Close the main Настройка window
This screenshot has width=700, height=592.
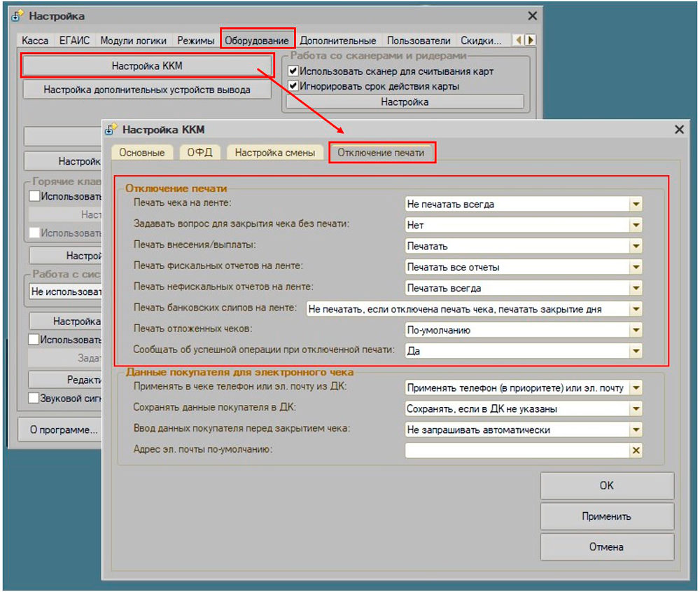pyautogui.click(x=533, y=16)
